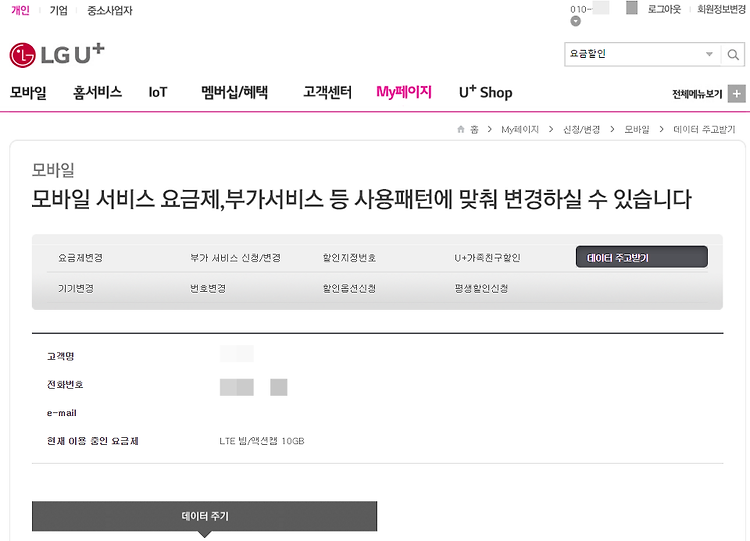Click 신청/변경 in the breadcrumb

tap(581, 129)
